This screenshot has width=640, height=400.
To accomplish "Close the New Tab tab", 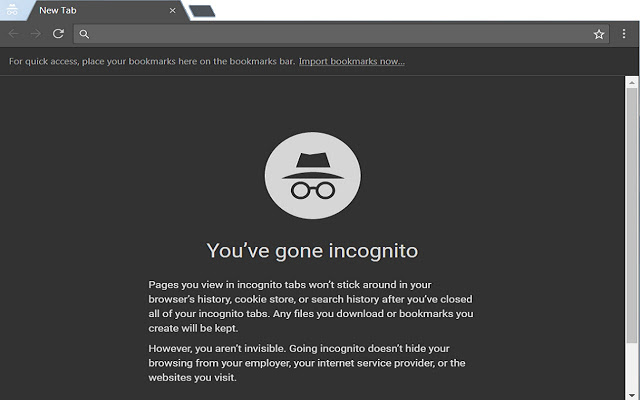I will pos(173,11).
